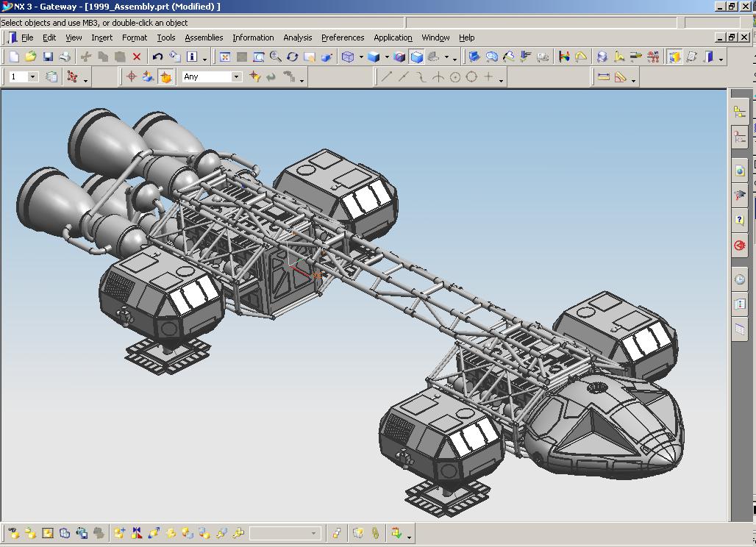The width and height of the screenshot is (756, 547).
Task: Click the red Delete X icon
Action: coord(137,57)
